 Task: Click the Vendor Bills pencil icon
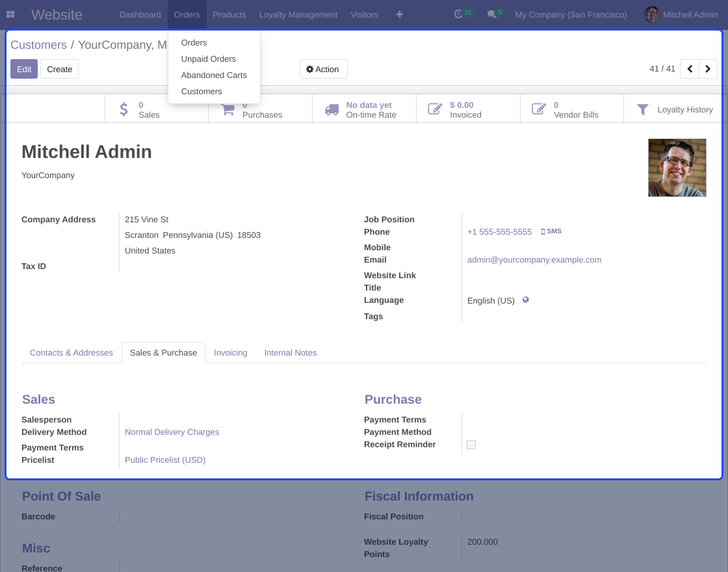pyautogui.click(x=539, y=109)
